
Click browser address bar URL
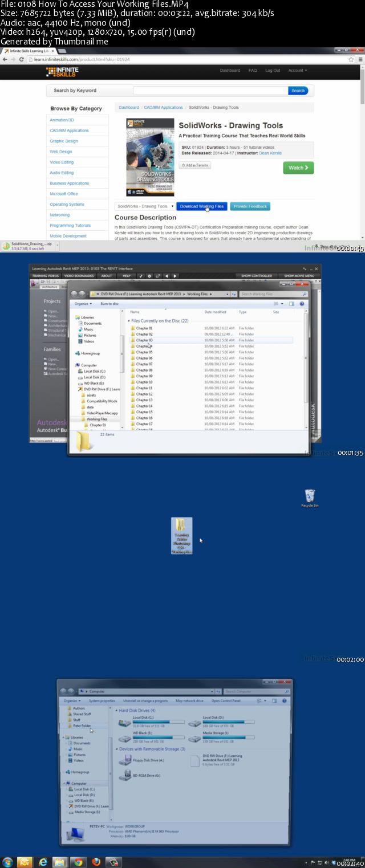pyautogui.click(x=82, y=59)
